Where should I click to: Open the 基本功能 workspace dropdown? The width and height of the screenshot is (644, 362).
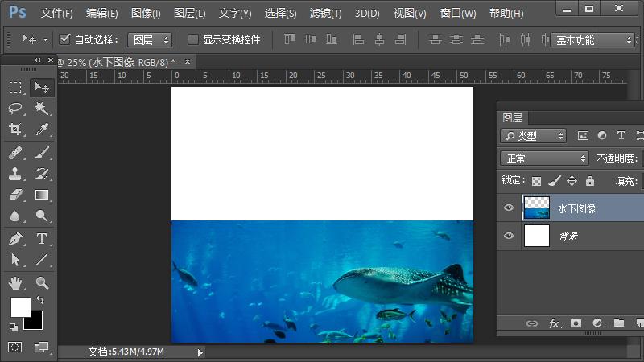tap(592, 40)
